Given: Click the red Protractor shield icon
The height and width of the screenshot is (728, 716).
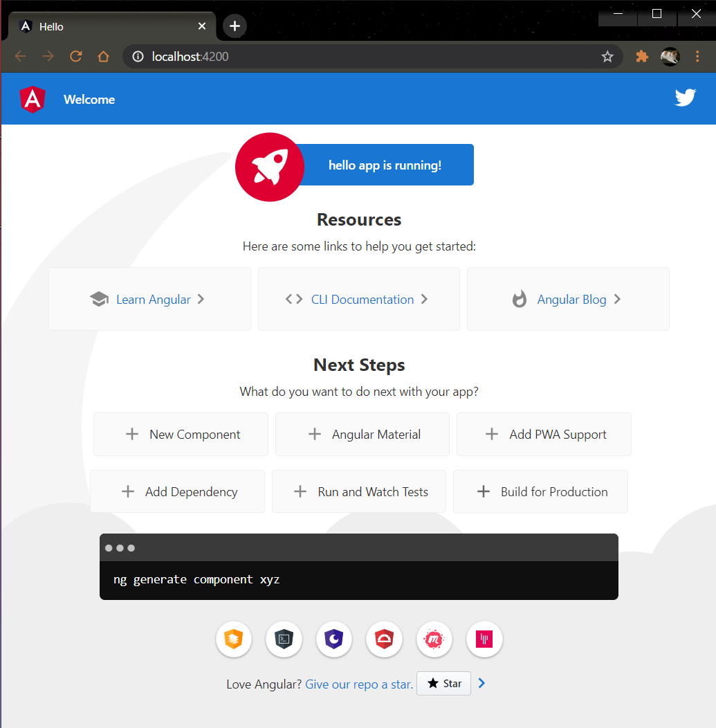Looking at the screenshot, I should (x=384, y=639).
